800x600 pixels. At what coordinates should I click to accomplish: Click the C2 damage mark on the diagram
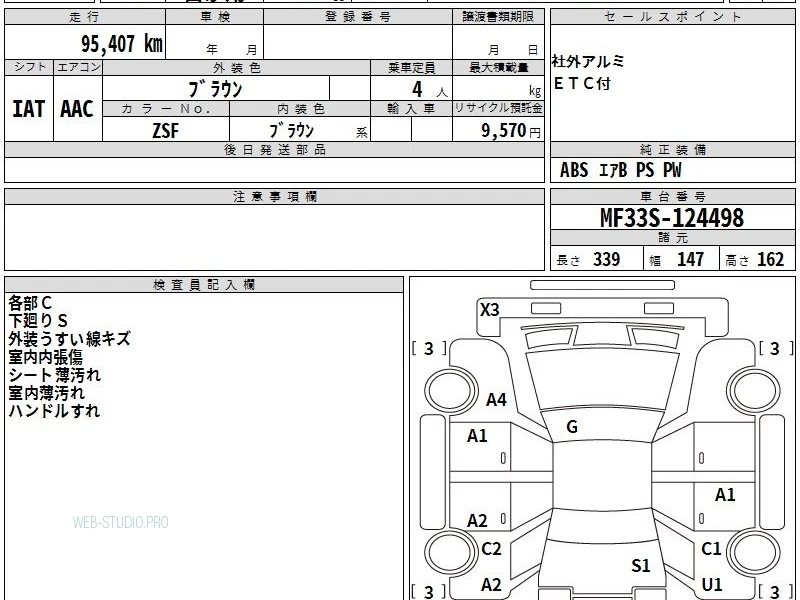pyautogui.click(x=491, y=549)
